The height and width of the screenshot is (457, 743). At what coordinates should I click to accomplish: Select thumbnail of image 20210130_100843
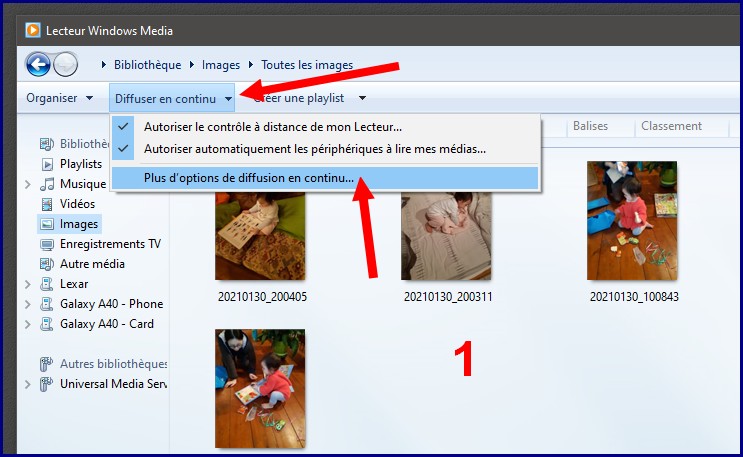[632, 220]
